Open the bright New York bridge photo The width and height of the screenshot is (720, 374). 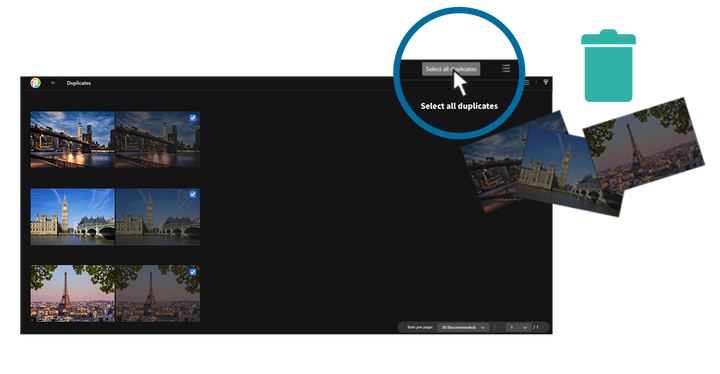tap(73, 139)
